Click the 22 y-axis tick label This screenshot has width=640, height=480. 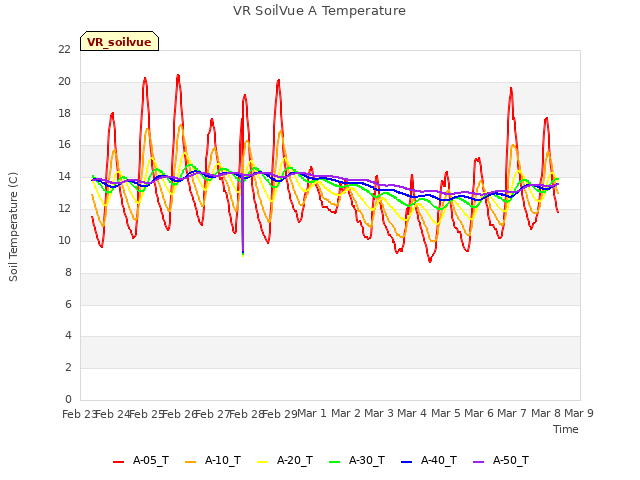[64, 49]
